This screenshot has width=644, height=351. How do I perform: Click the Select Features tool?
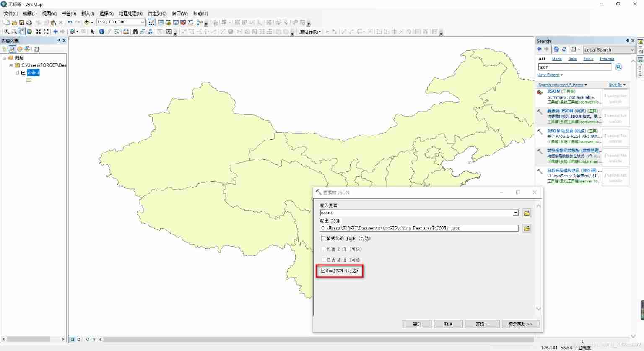click(x=72, y=31)
